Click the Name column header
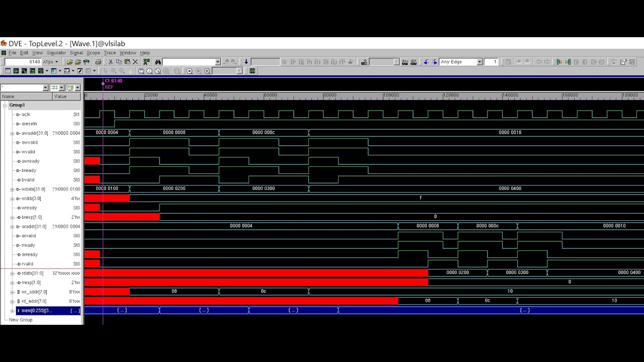 (27, 97)
